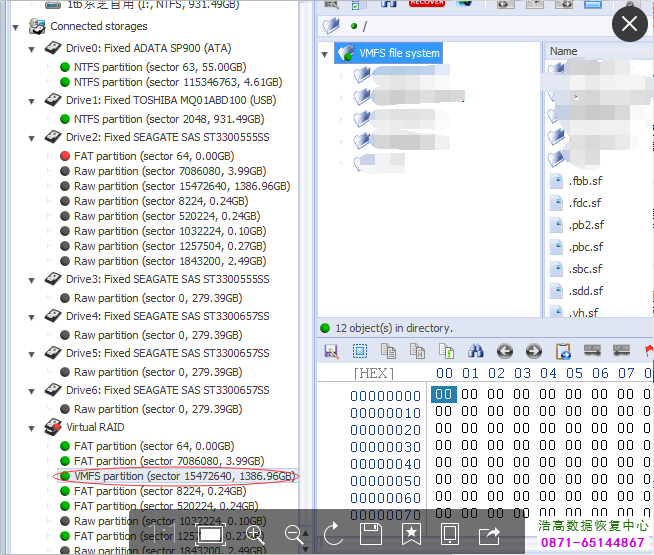Viewport: 654px width, 555px height.
Task: Collapse the VMFS file system node
Action: (325, 54)
